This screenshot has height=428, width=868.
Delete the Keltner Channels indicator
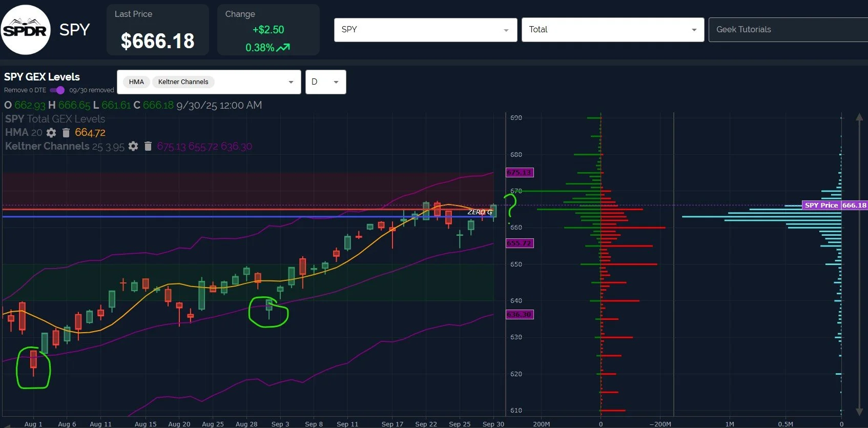pos(148,146)
